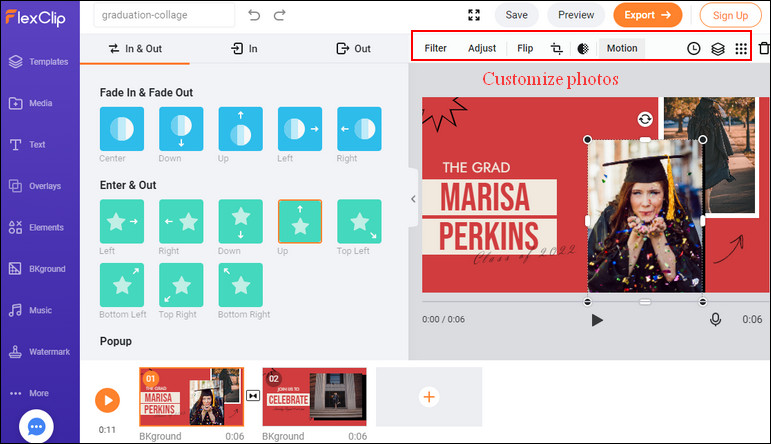Viewport: 771px width, 444px height.
Task: Click the replace photo circular-arrows icon
Action: [x=645, y=119]
